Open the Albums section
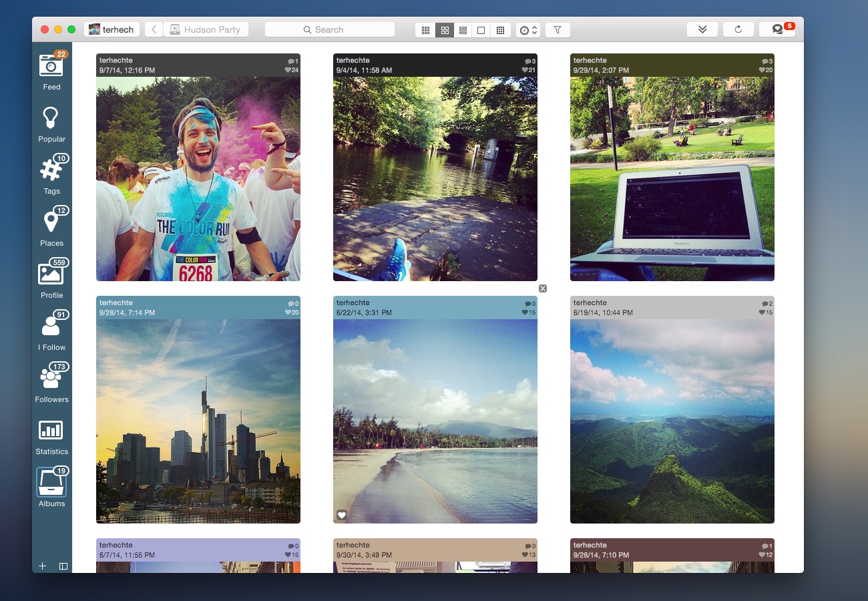Viewport: 868px width, 601px height. click(x=51, y=487)
